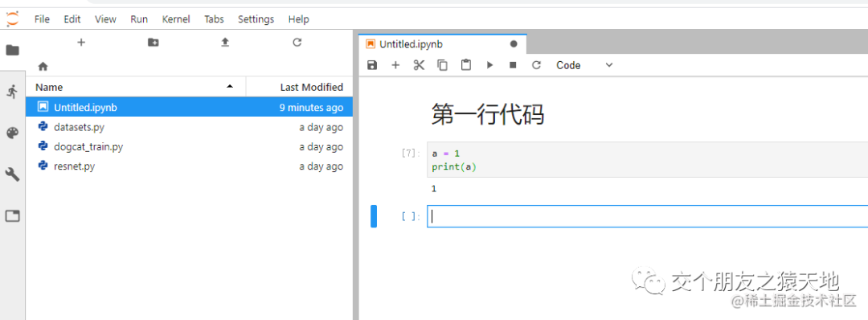Open the Notebook Tools wrench icon

point(12,175)
